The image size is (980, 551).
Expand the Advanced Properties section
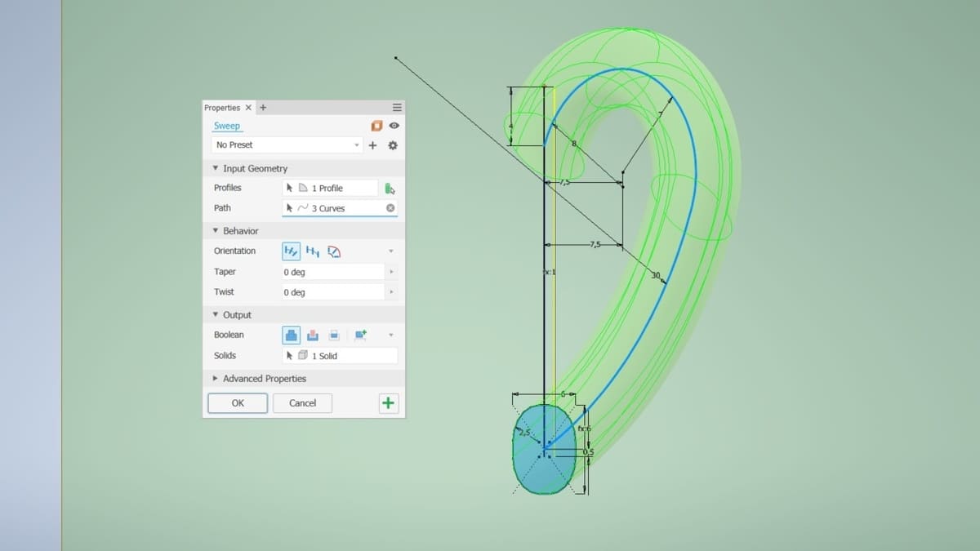(x=215, y=378)
